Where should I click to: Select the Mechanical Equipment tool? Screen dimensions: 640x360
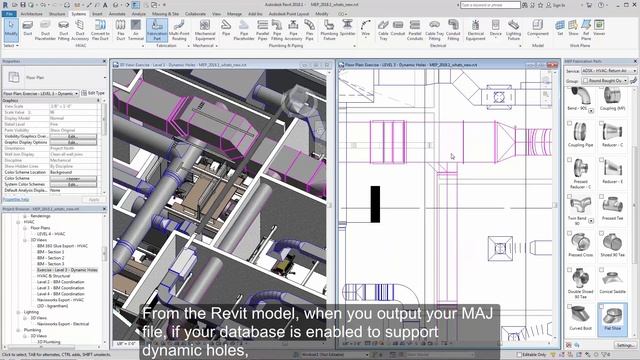[x=205, y=30]
